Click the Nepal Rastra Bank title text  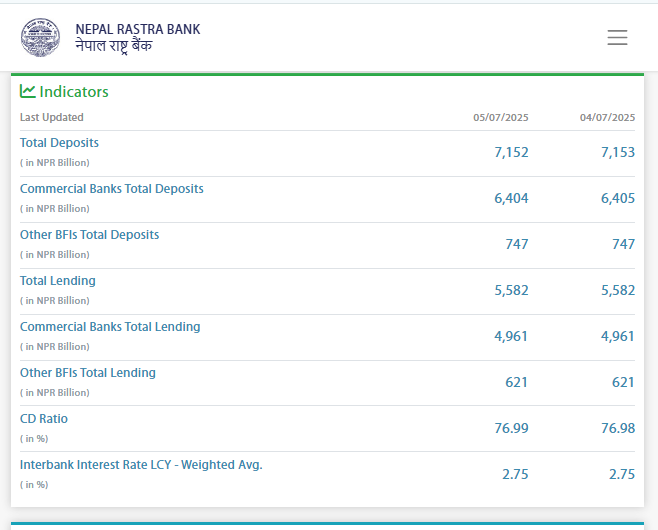(x=138, y=29)
